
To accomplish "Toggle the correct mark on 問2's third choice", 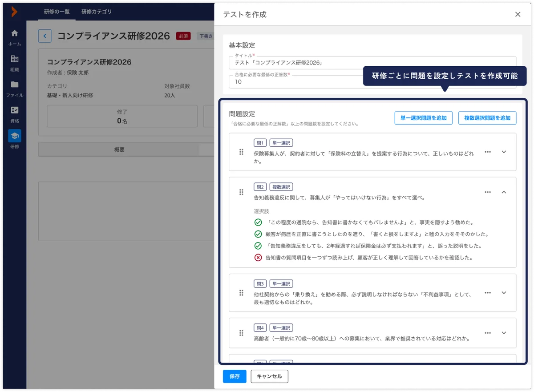I will click(258, 245).
